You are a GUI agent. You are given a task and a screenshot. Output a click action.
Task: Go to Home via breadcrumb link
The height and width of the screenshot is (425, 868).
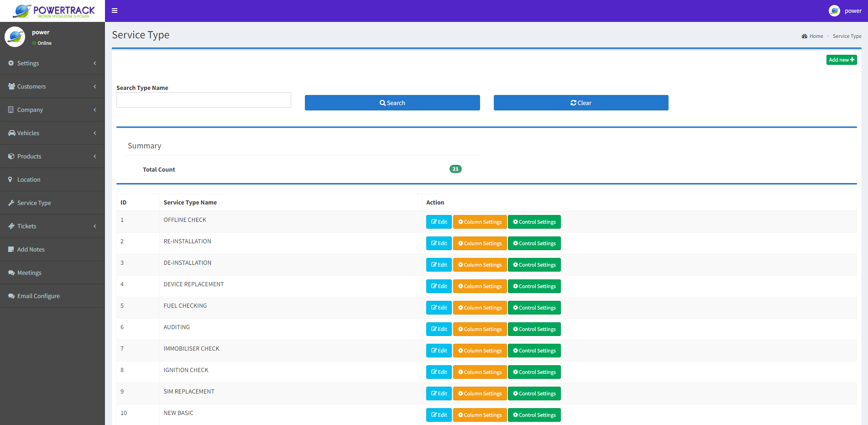click(816, 36)
